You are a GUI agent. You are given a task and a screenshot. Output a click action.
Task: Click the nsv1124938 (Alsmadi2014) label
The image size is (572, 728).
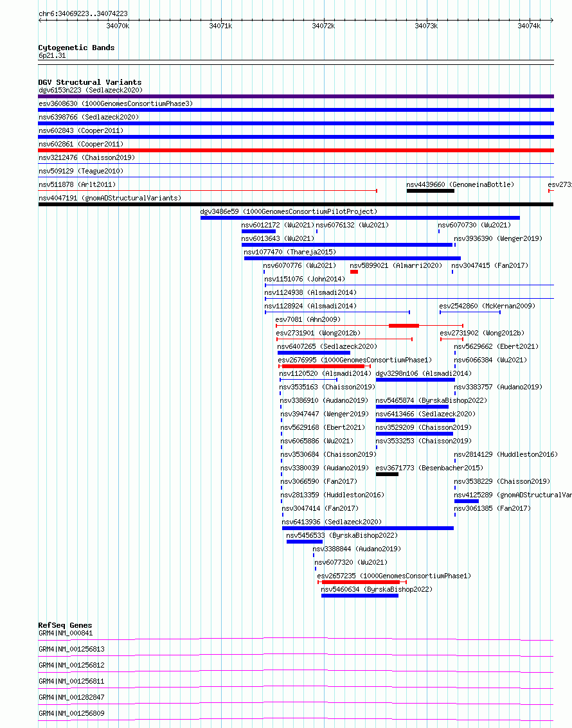[310, 292]
